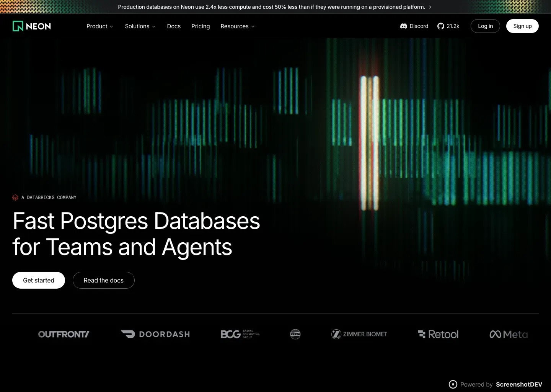551x392 pixels.
Task: Expand the Product dropdown menu
Action: pyautogui.click(x=100, y=26)
